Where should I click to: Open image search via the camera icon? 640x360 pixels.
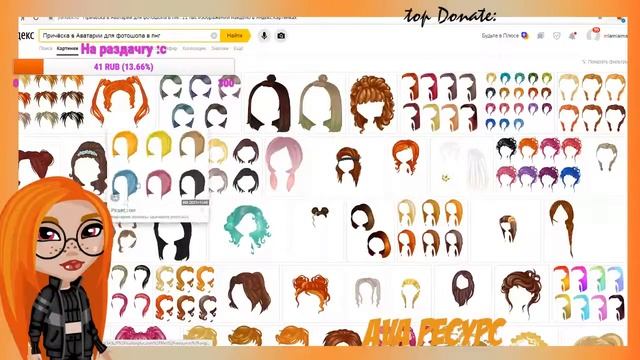pyautogui.click(x=281, y=36)
